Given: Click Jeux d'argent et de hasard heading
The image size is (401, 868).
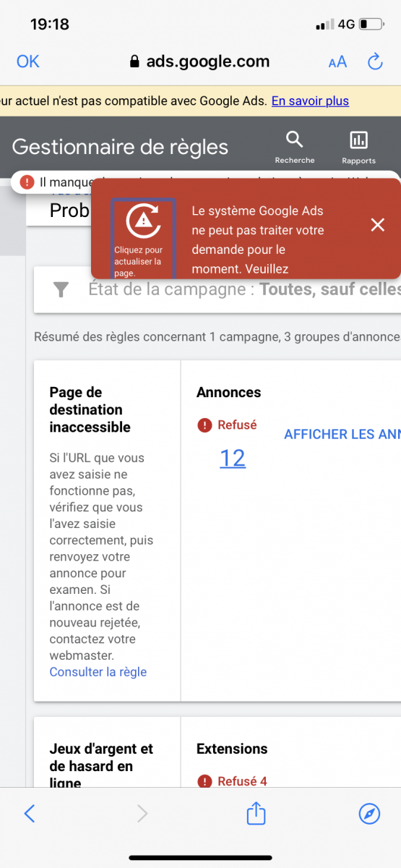Looking at the screenshot, I should coord(101,765).
